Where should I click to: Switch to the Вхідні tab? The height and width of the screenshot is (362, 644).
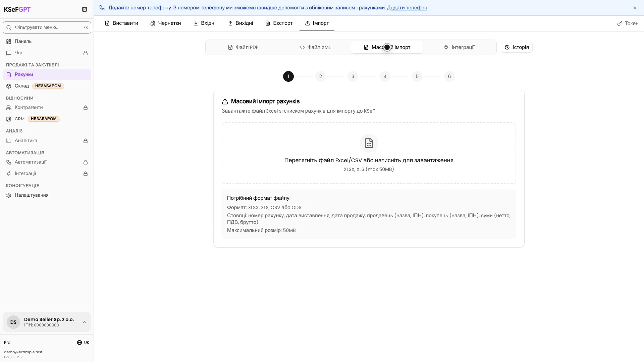pyautogui.click(x=205, y=23)
